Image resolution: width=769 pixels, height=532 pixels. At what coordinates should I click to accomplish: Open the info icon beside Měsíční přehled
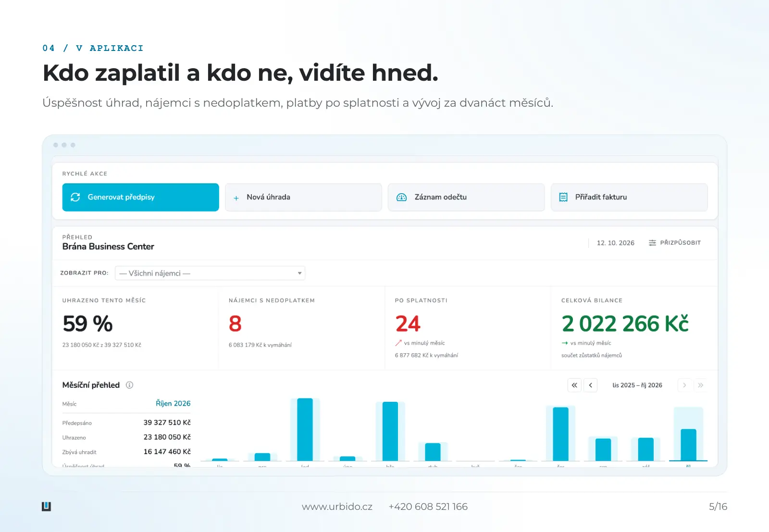point(129,385)
